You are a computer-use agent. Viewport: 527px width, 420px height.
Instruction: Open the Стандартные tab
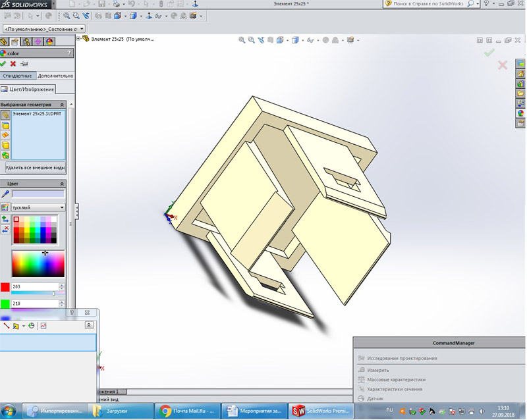coord(17,76)
